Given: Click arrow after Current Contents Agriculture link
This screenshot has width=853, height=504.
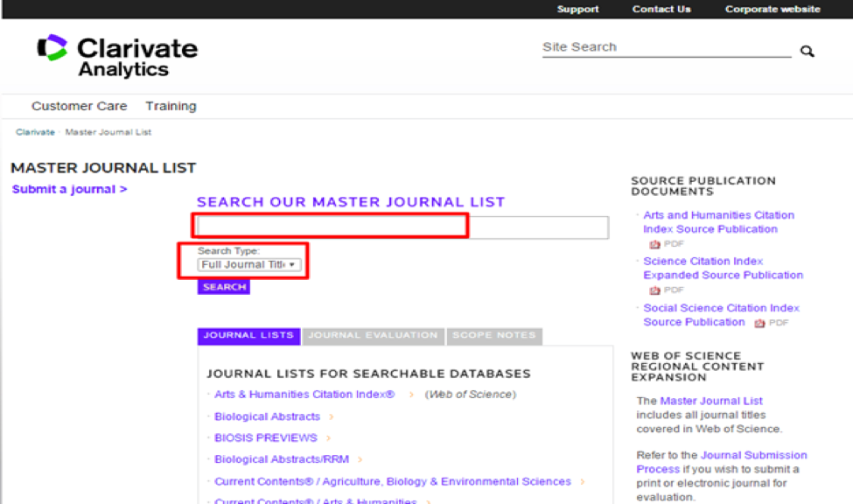Looking at the screenshot, I should (582, 481).
